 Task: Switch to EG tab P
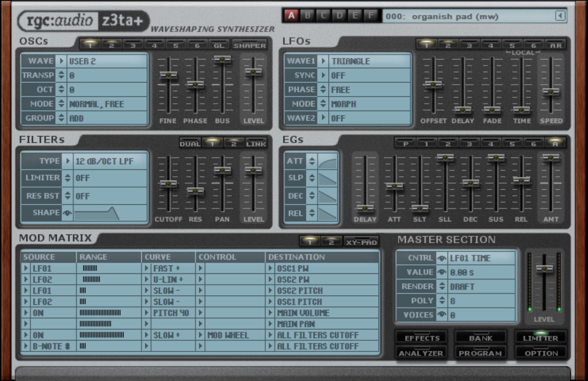coord(406,144)
